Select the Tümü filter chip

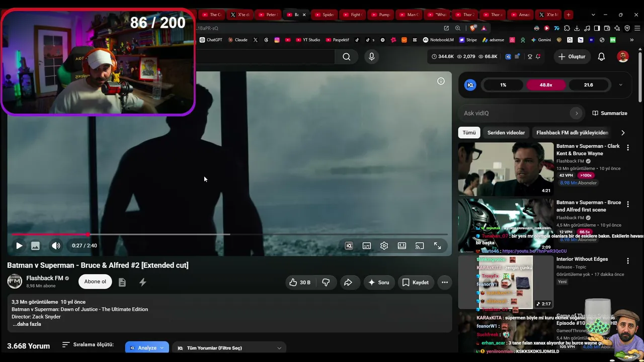469,133
